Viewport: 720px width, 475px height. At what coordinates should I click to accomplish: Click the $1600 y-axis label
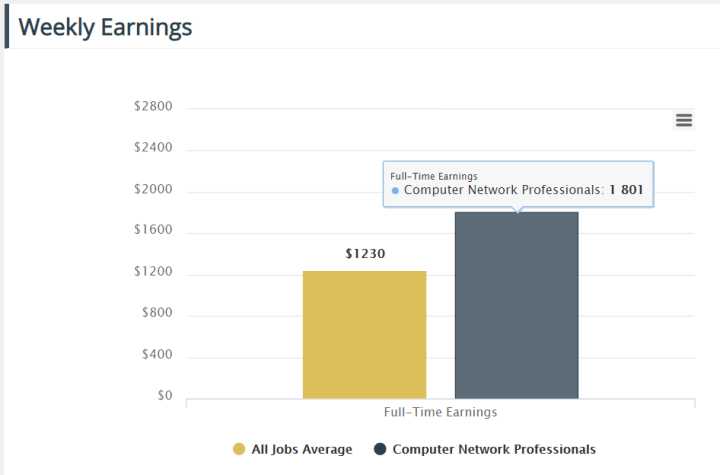coord(153,230)
